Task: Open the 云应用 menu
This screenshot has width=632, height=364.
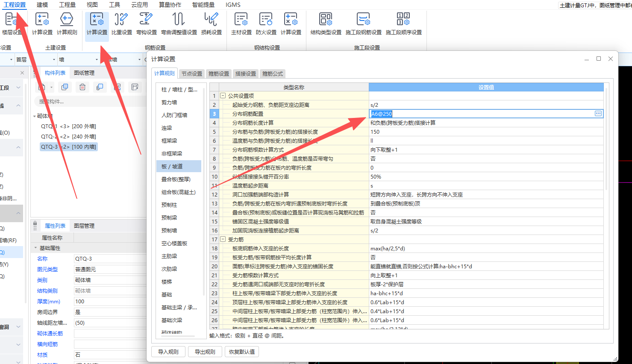Action: tap(139, 5)
